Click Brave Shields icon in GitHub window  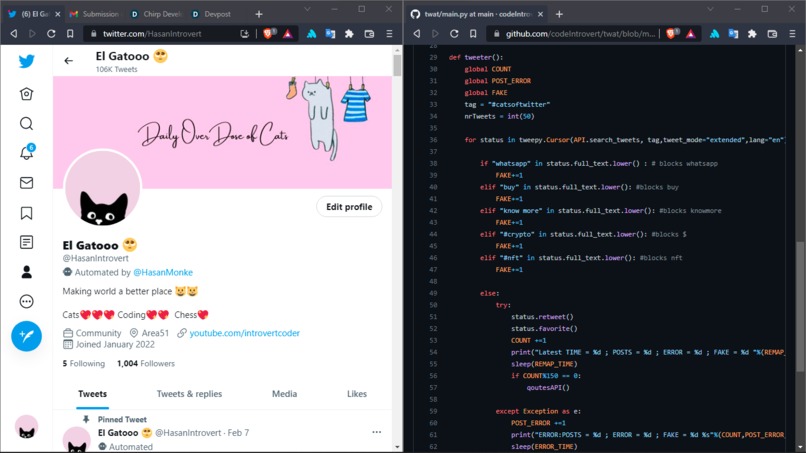tap(672, 33)
